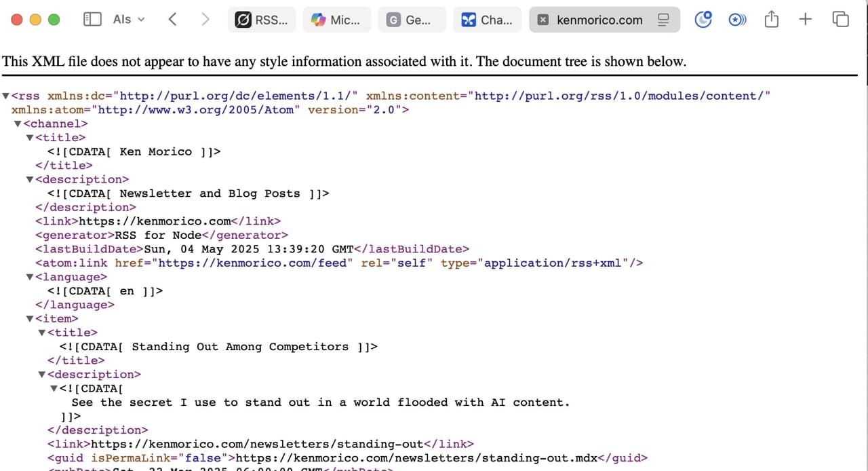868x471 pixels.
Task: Open the Als tab group dropdown
Action: 129,20
